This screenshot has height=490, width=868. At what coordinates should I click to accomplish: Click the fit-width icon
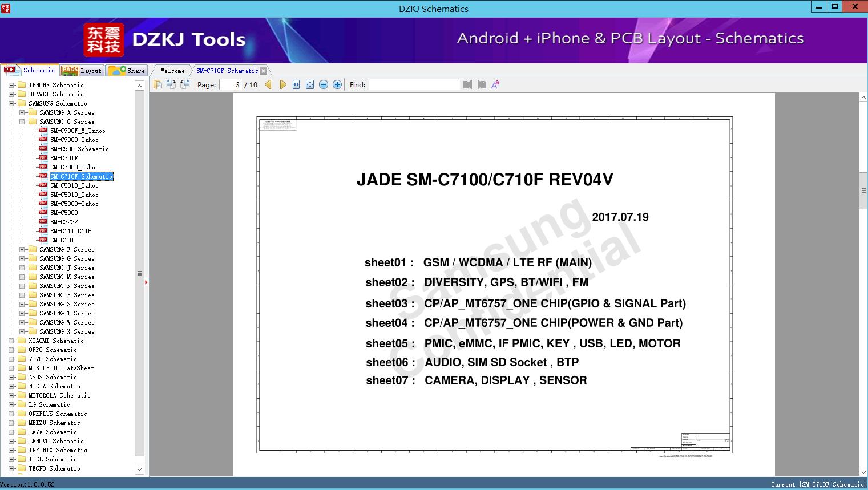(x=296, y=84)
